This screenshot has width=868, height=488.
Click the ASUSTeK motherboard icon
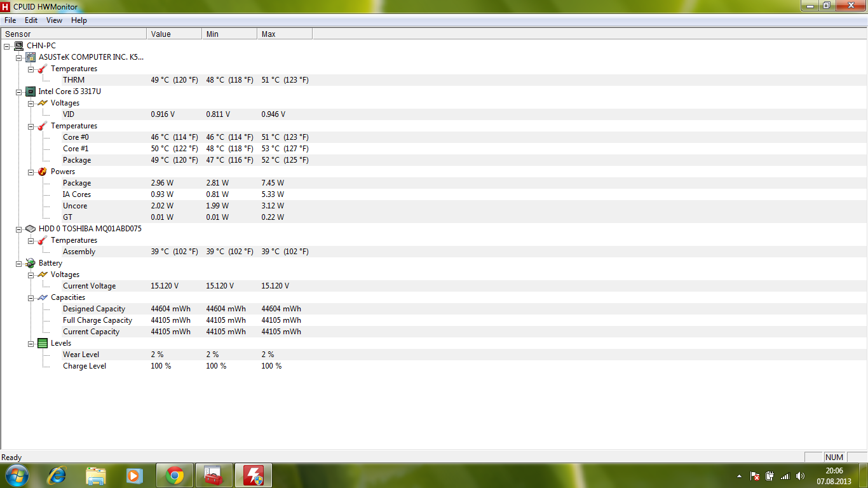point(31,57)
